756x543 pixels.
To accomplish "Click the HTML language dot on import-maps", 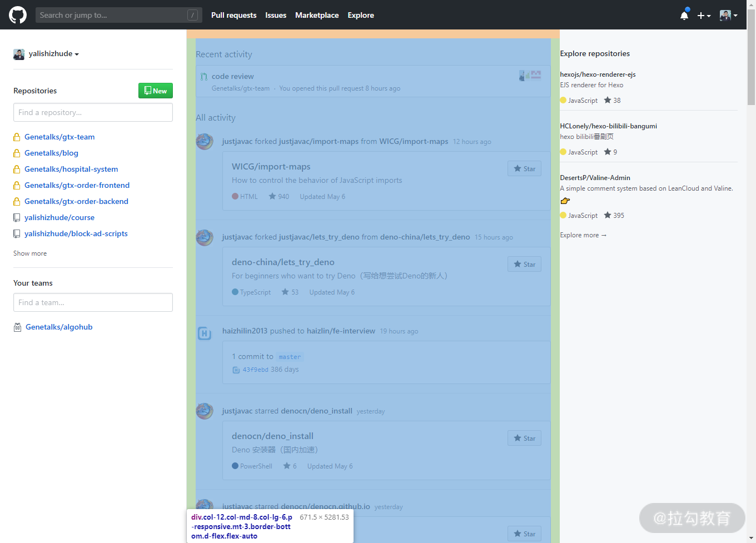I will (235, 197).
